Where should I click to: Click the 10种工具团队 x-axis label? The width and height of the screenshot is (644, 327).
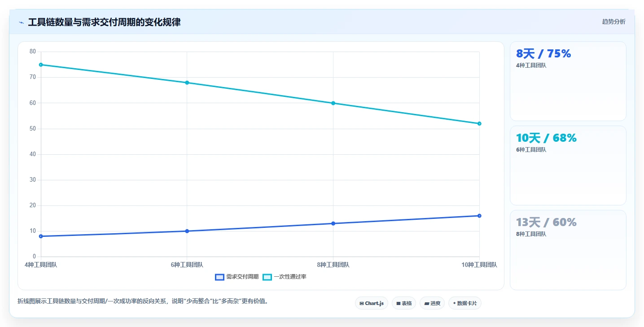click(x=479, y=265)
